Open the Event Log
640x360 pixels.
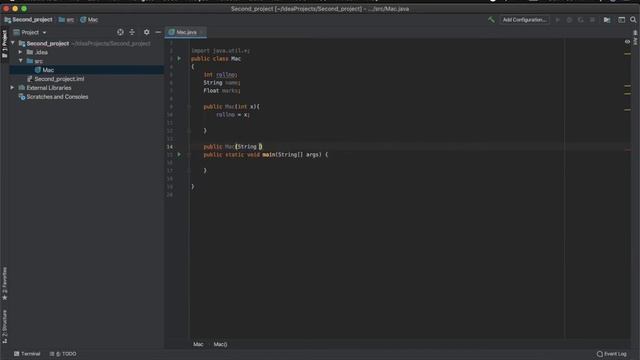point(612,354)
